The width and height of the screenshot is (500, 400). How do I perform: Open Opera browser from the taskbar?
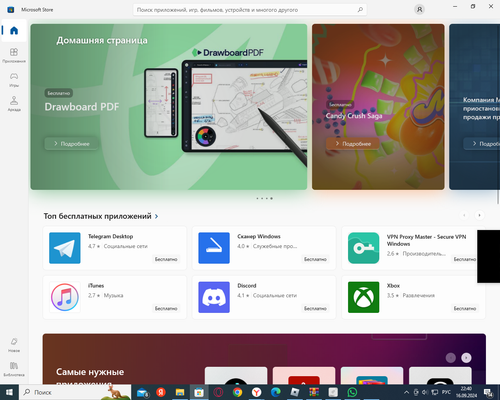218,392
